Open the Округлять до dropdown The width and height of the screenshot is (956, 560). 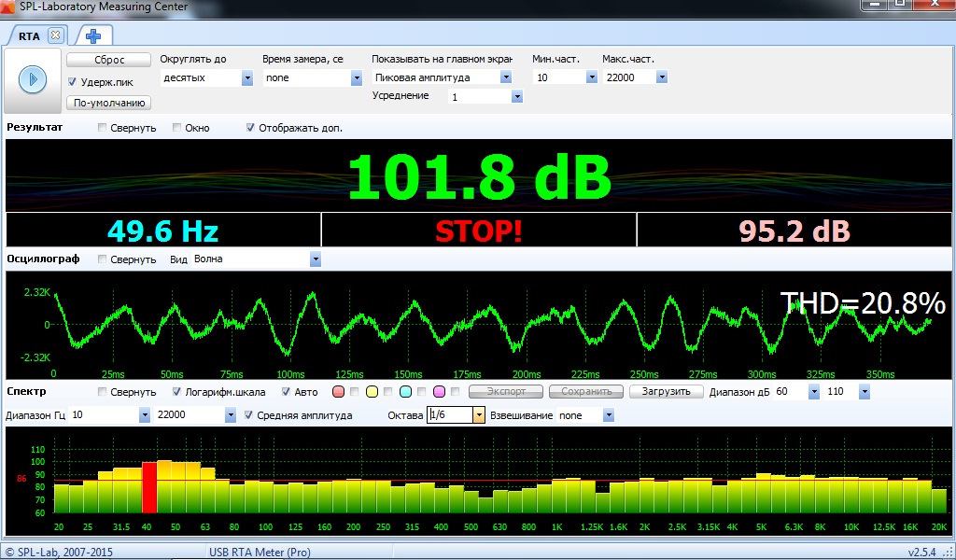[x=247, y=78]
